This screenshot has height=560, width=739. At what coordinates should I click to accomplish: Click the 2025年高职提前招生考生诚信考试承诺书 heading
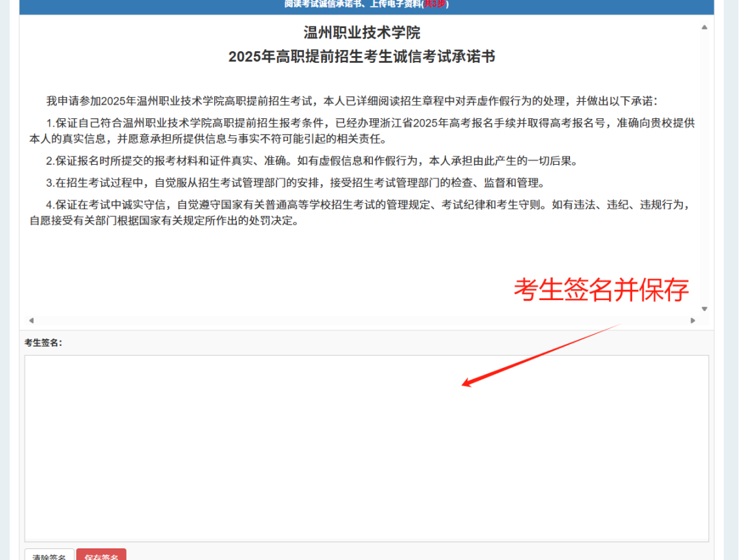coord(362,57)
